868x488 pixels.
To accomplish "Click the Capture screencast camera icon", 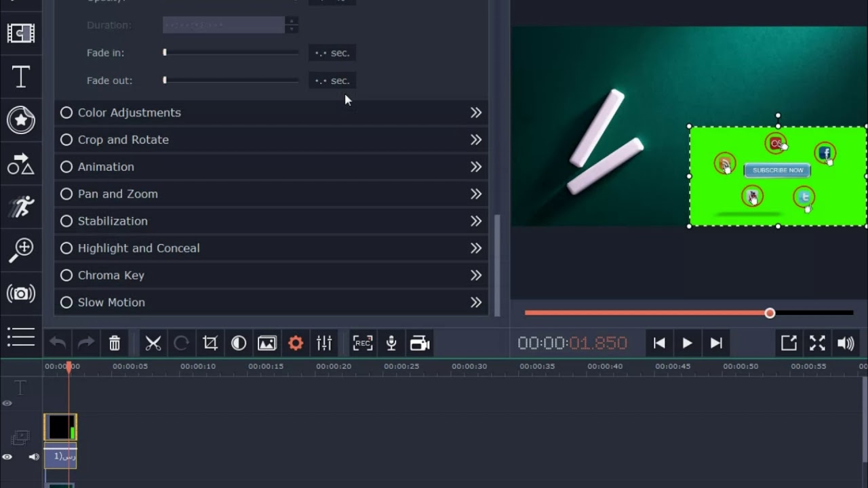I will [x=420, y=344].
